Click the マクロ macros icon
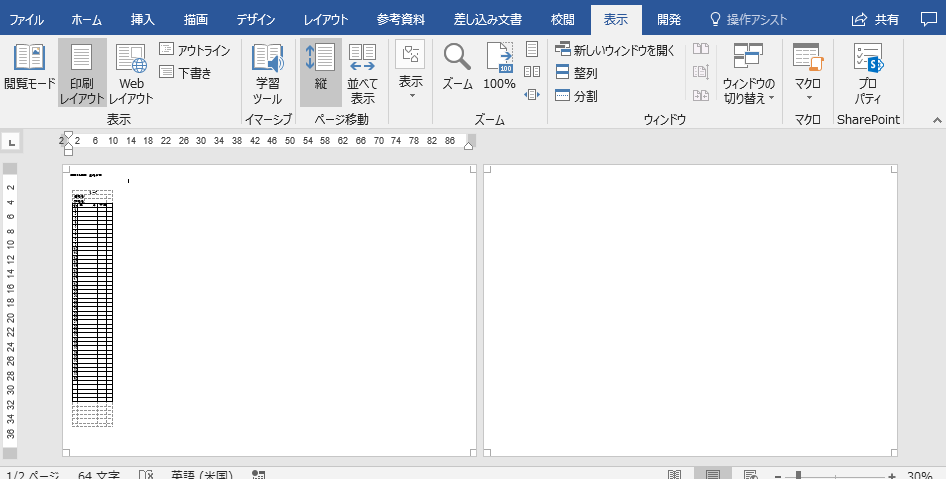The width and height of the screenshot is (946, 479). (x=808, y=57)
